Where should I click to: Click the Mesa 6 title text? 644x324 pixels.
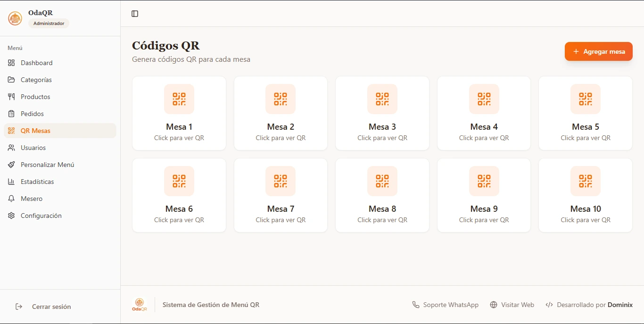click(x=179, y=209)
